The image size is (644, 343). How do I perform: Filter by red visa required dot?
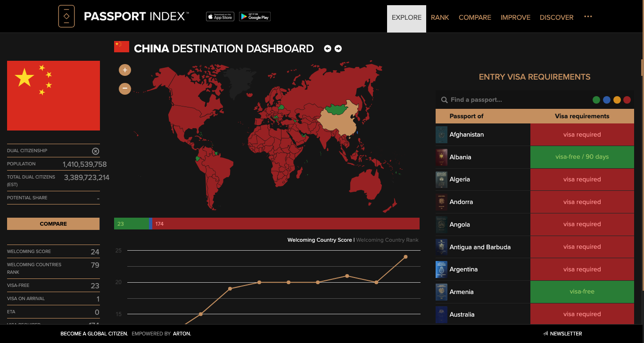pos(627,100)
